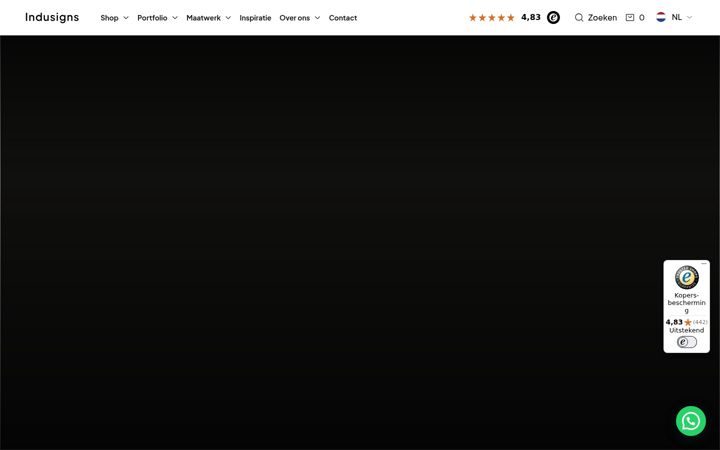Viewport: 720px width, 450px height.
Task: Click the Uitstekend rating label
Action: click(x=686, y=330)
